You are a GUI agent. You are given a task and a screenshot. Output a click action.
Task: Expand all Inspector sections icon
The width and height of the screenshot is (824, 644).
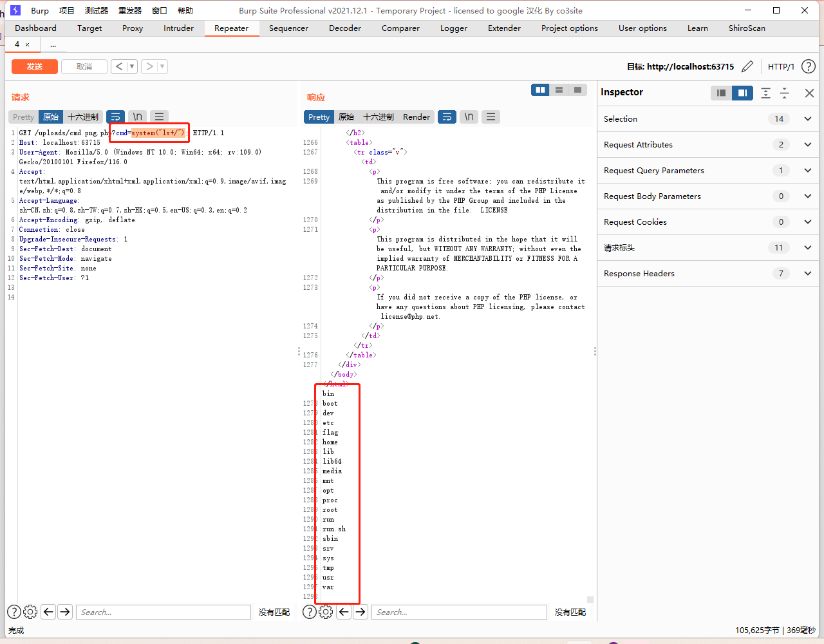pyautogui.click(x=765, y=93)
